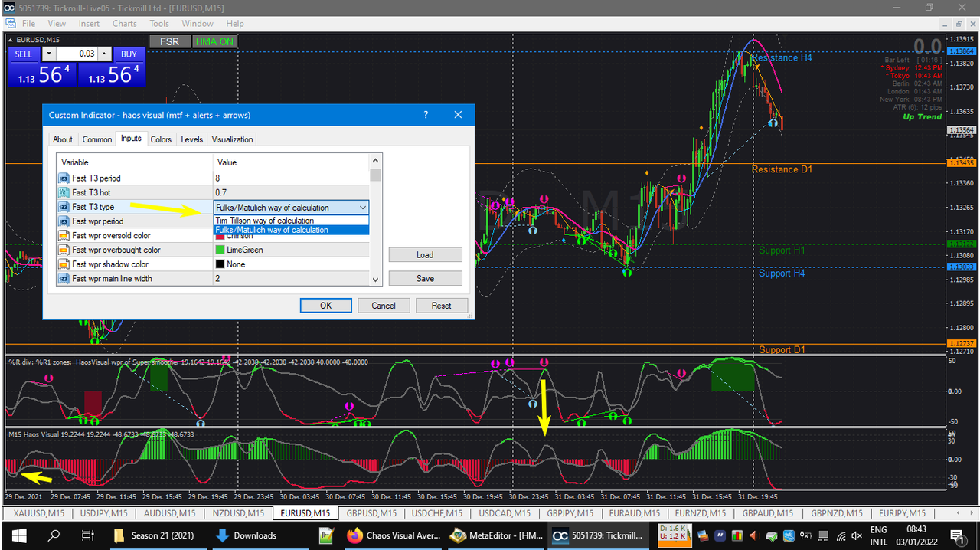980x550 pixels.
Task: Open the Charts menu
Action: point(125,24)
